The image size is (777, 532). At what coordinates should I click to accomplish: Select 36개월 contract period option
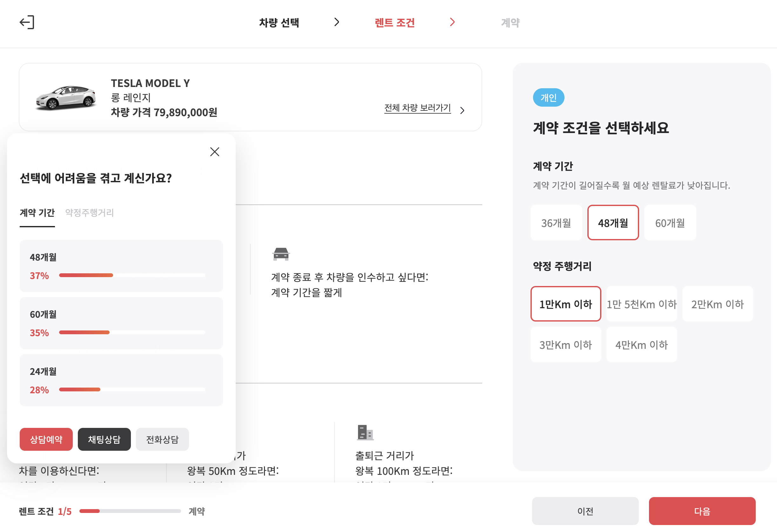click(x=556, y=223)
